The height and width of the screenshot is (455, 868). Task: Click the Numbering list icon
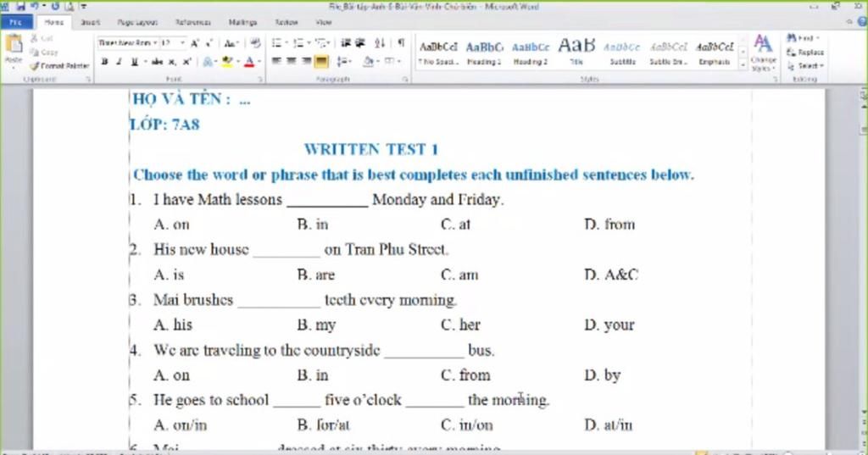(x=298, y=43)
